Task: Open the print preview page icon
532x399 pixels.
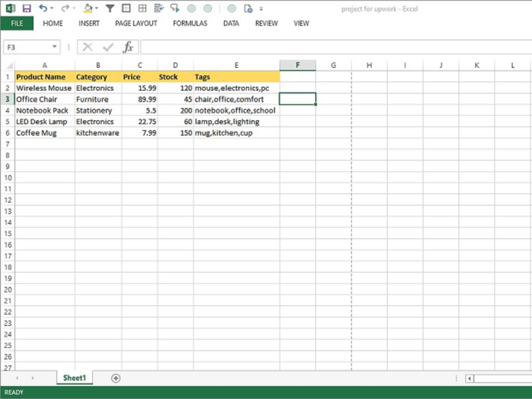Action: (248, 9)
